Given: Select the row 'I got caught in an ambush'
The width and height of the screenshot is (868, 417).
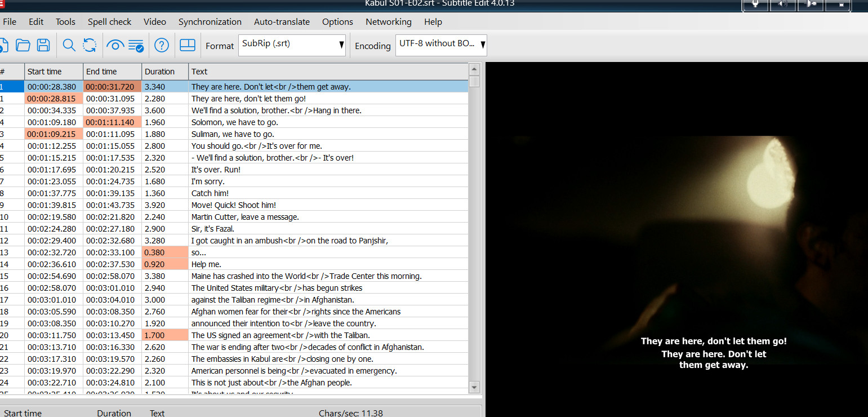Looking at the screenshot, I should click(234, 241).
